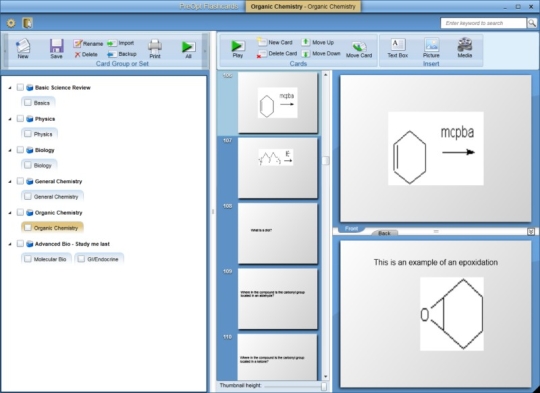Click the thumbnail list scroll up arrow
The image size is (540, 393).
[x=325, y=74]
